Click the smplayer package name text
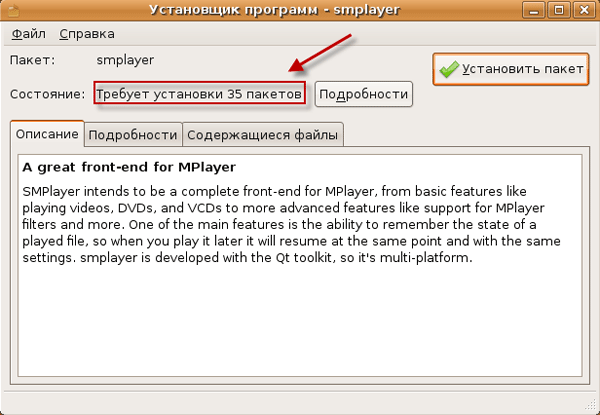This screenshot has height=415, width=600. pos(125,61)
